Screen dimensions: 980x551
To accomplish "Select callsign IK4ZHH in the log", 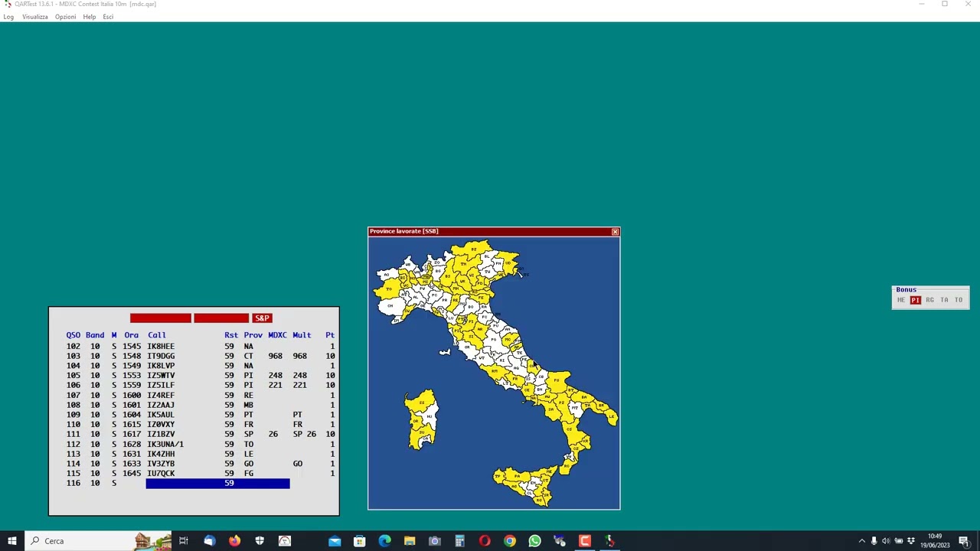I will point(161,454).
